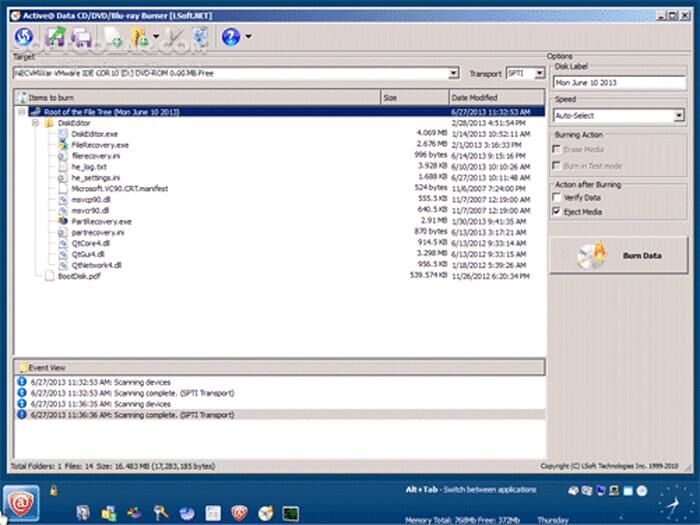Select BootDisk.pdf in the file list
Screen dimensions: 700x525
[x=79, y=275]
